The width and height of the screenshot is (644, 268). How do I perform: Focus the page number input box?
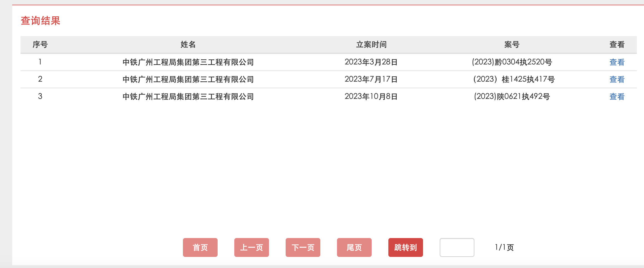[x=457, y=247]
